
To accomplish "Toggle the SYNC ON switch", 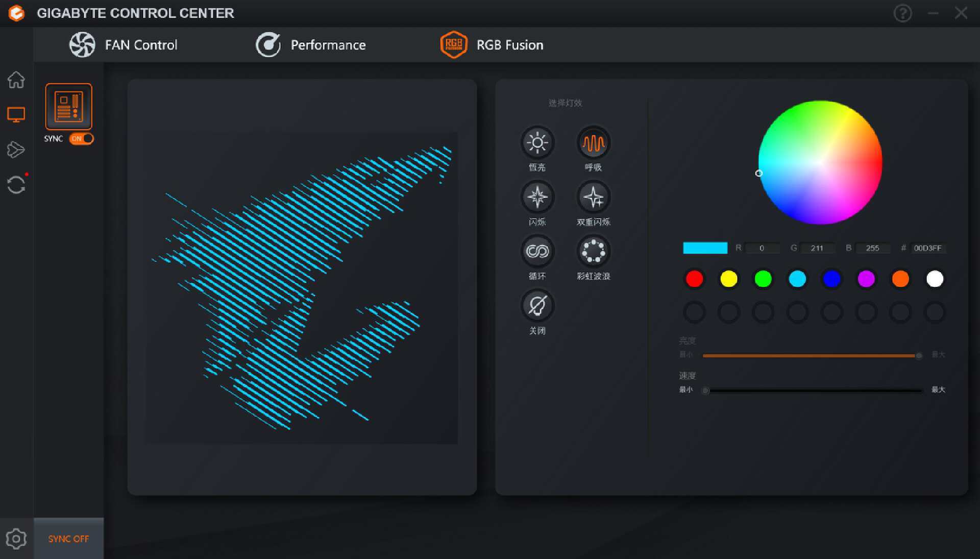I will coord(81,138).
